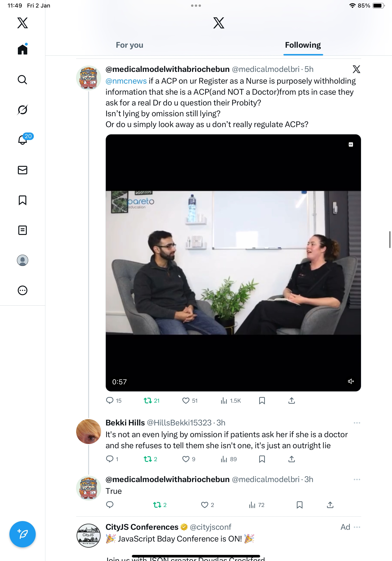Open the Profile avatar icon in sidebar
Viewport: 392px width, 561px height.
click(23, 260)
